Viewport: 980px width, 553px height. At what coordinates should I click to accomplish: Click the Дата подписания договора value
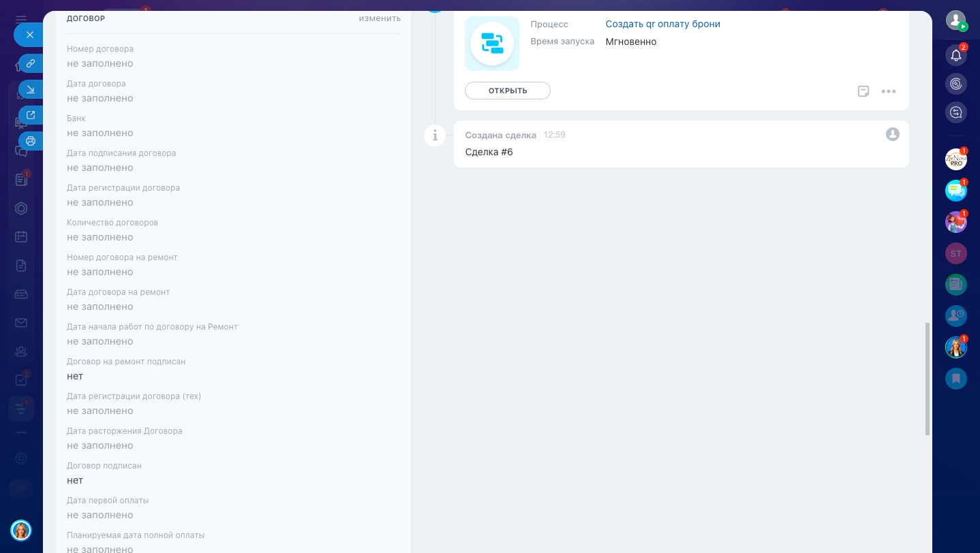click(100, 168)
